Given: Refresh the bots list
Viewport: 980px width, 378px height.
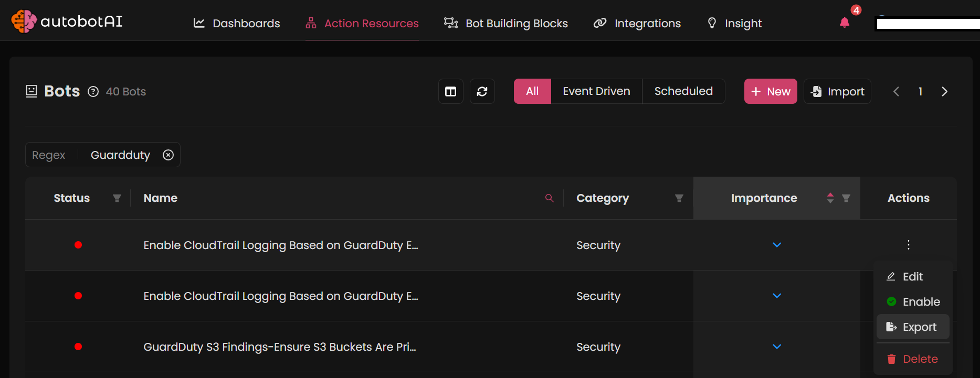Looking at the screenshot, I should tap(482, 91).
